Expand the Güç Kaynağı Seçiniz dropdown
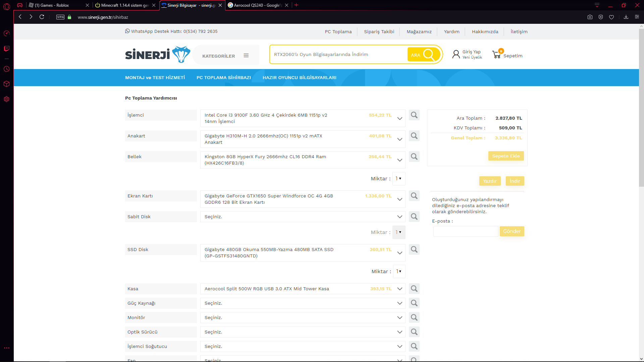 point(399,303)
